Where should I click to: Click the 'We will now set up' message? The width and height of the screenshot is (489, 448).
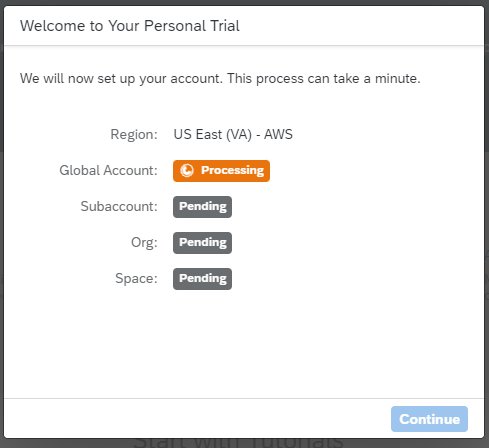coord(121,79)
